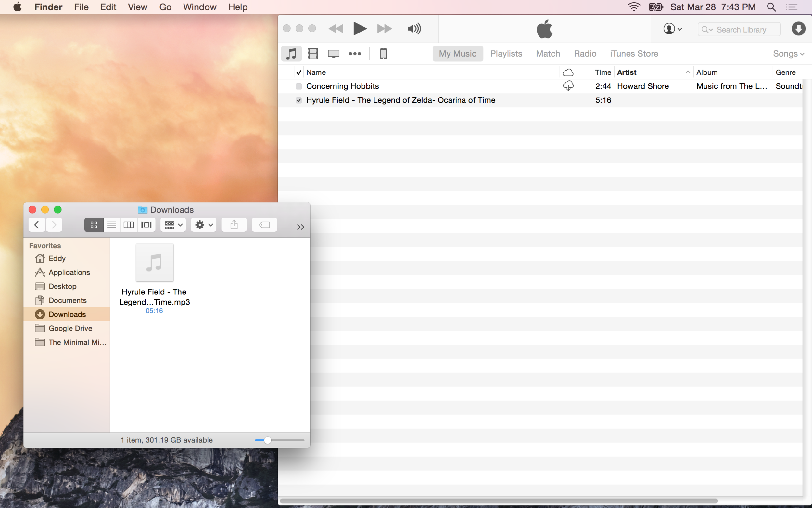Open Eddy home folder in sidebar
Image resolution: width=812 pixels, height=508 pixels.
[67, 258]
